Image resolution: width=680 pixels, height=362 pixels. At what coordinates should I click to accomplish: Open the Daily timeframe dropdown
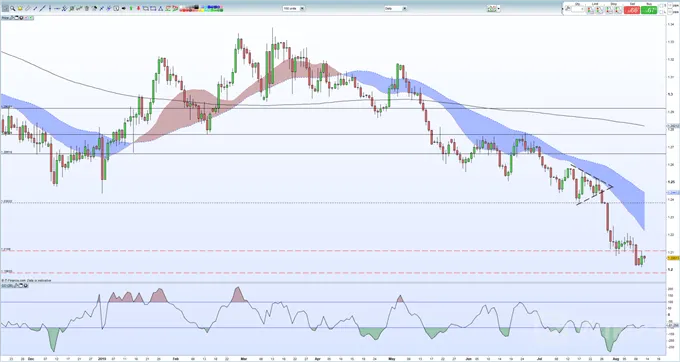click(396, 8)
